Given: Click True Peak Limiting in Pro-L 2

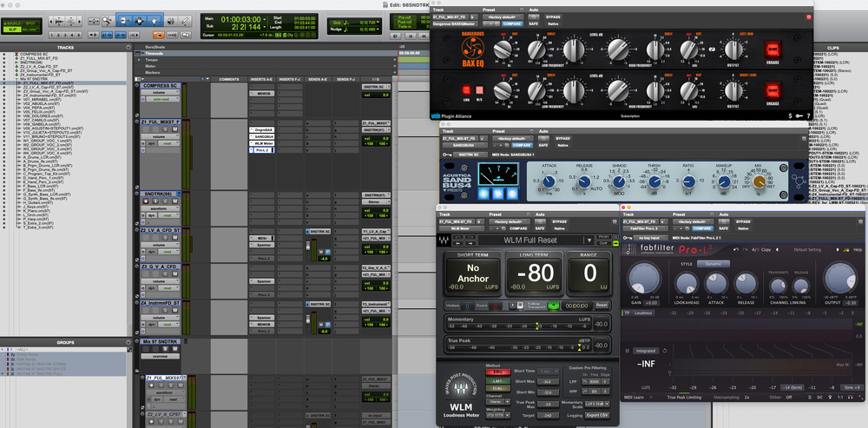Looking at the screenshot, I should 684,397.
